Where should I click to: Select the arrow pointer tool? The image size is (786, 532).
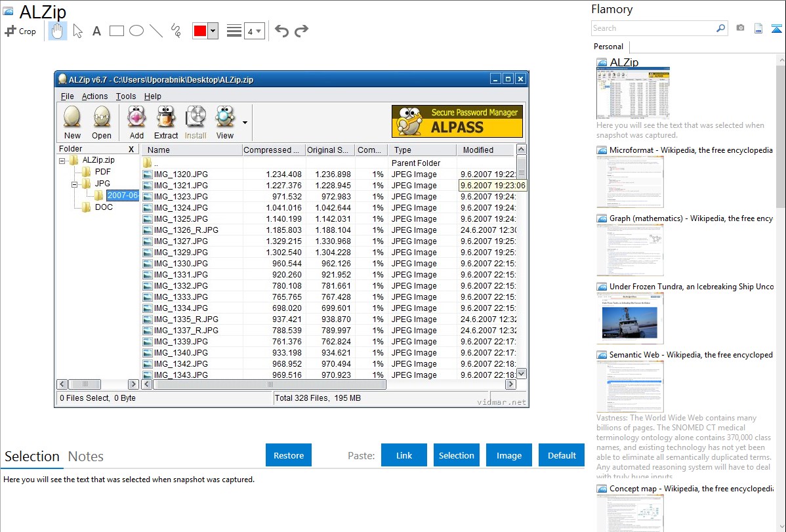77,31
